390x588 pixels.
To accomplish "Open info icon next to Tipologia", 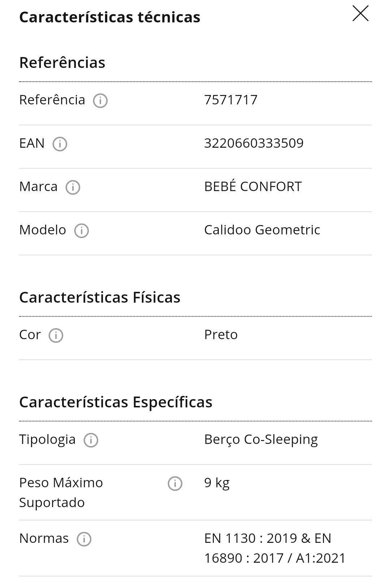I will [x=91, y=440].
